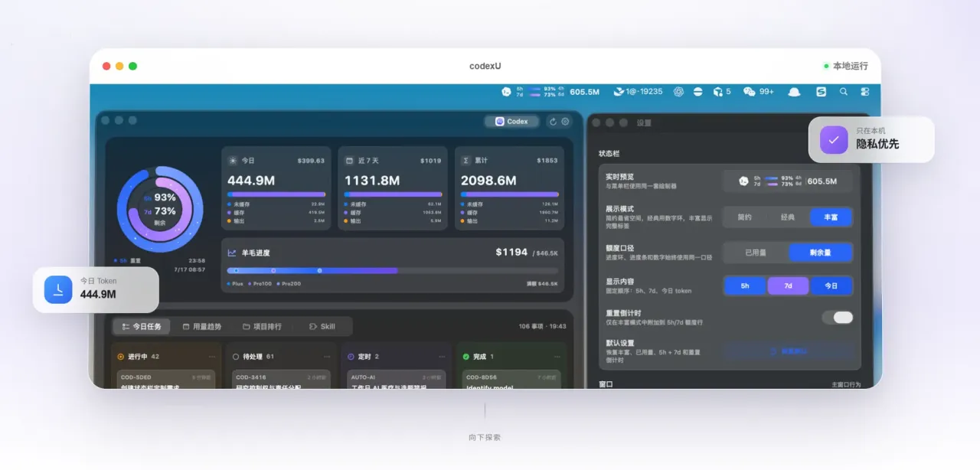Choose 剩余量 quota basis

tap(820, 252)
